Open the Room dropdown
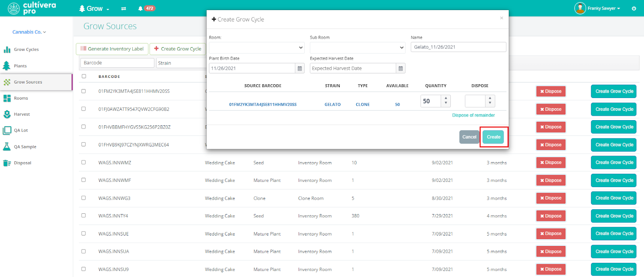644x277 pixels. 256,48
